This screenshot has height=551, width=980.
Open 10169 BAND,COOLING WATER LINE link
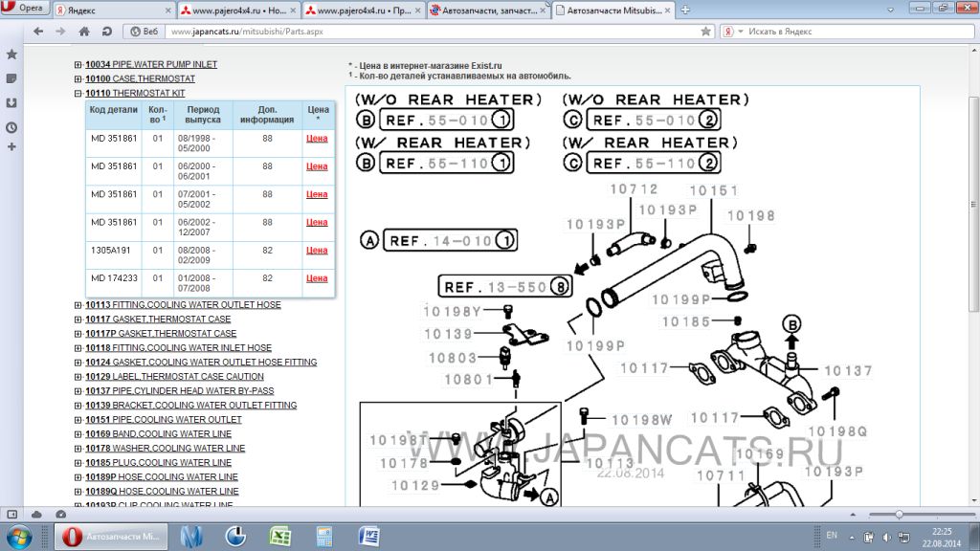(x=158, y=434)
